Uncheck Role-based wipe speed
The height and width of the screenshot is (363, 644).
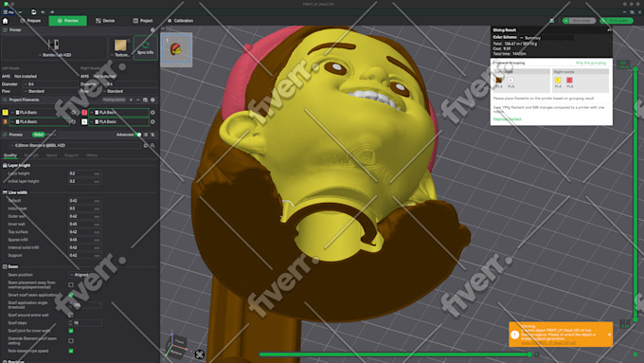pyautogui.click(x=71, y=351)
